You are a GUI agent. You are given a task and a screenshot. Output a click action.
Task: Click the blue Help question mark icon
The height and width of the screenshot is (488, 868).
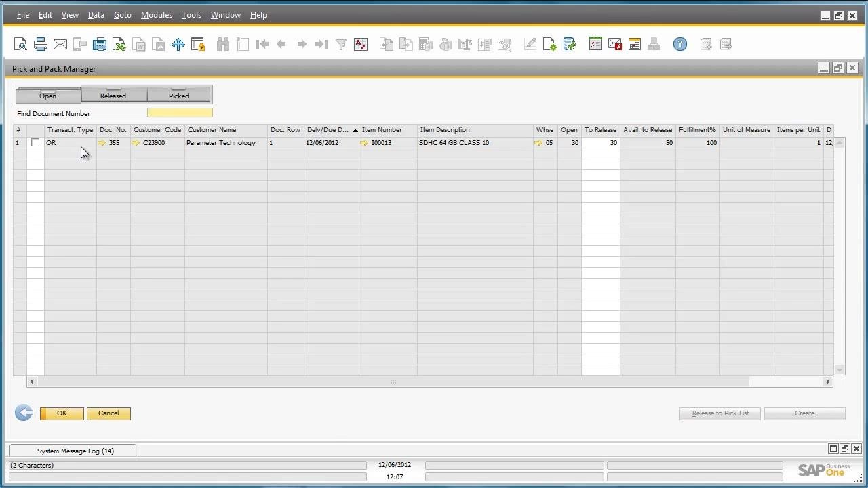[680, 45]
